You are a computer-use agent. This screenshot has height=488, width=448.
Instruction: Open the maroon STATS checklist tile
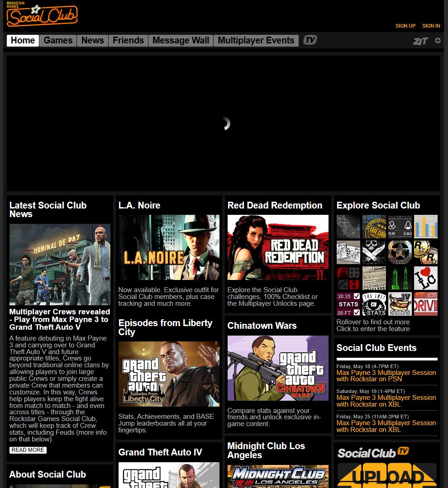(348, 304)
